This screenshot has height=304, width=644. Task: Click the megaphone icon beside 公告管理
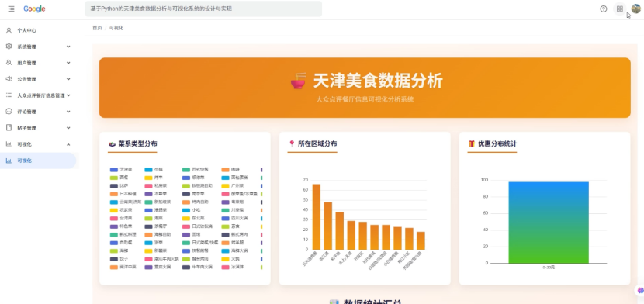[x=9, y=79]
